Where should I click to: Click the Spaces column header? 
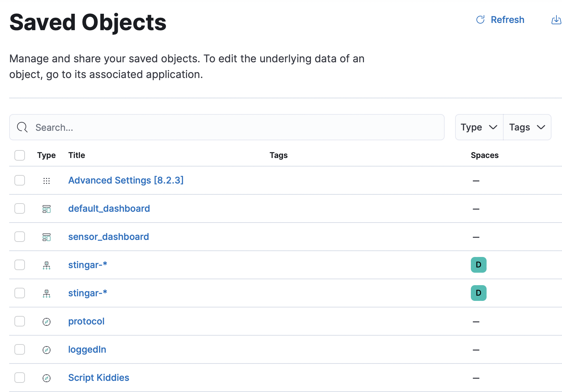(485, 155)
